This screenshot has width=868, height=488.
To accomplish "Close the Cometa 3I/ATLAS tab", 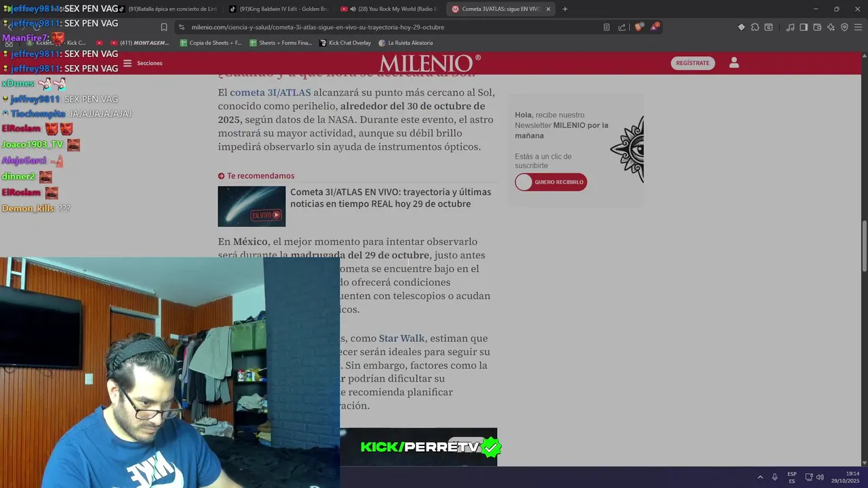I will pos(548,9).
